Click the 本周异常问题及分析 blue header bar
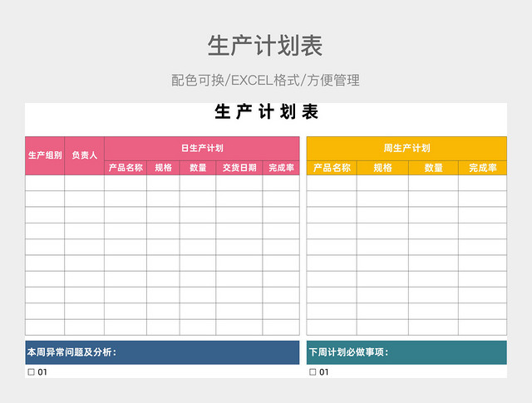 [x=162, y=352]
